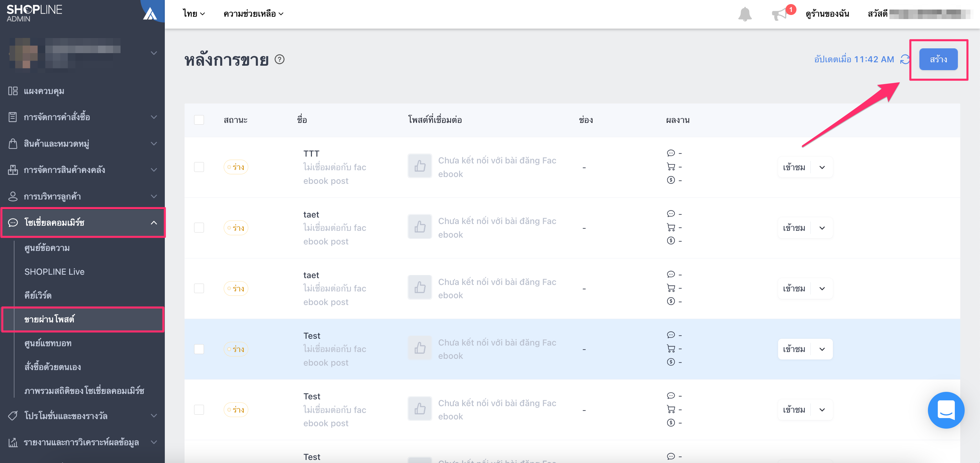
Task: Click the SHOPLINE Admin logo
Action: 34,13
